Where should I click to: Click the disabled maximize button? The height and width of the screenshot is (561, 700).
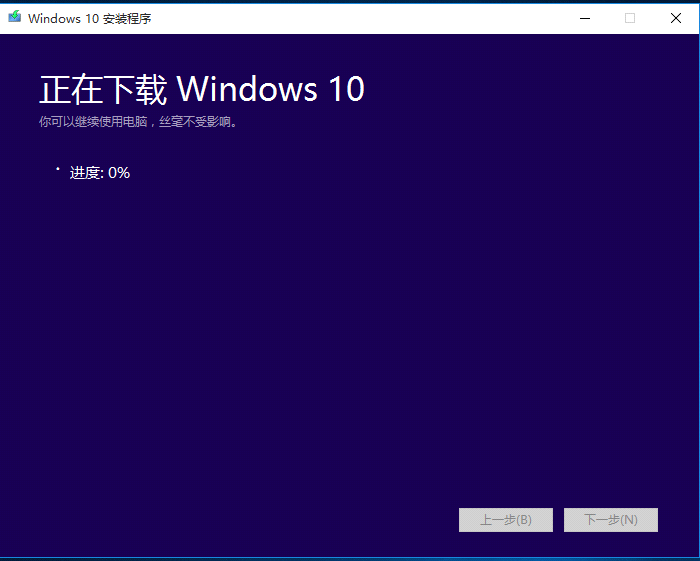pyautogui.click(x=630, y=18)
